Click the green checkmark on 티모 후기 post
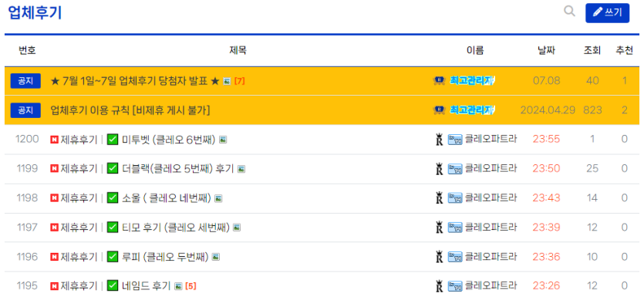The image size is (644, 300). (x=113, y=228)
